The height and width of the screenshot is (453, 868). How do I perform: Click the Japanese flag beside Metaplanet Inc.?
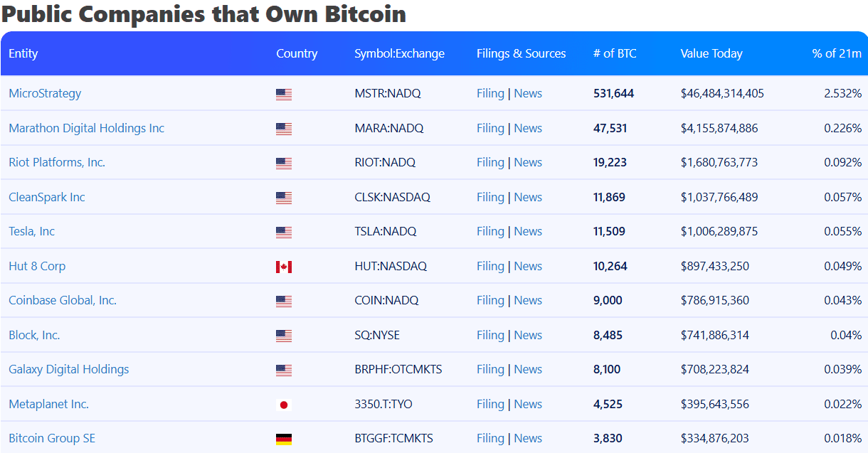pos(284,404)
